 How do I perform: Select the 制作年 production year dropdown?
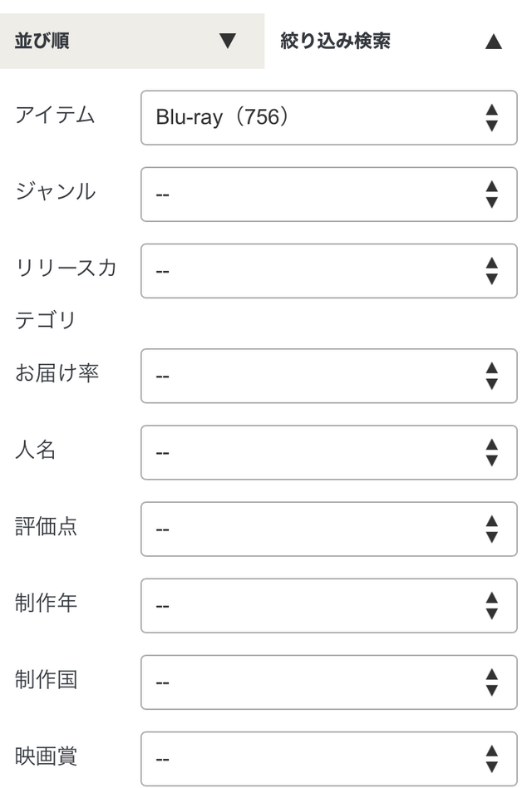[328, 605]
